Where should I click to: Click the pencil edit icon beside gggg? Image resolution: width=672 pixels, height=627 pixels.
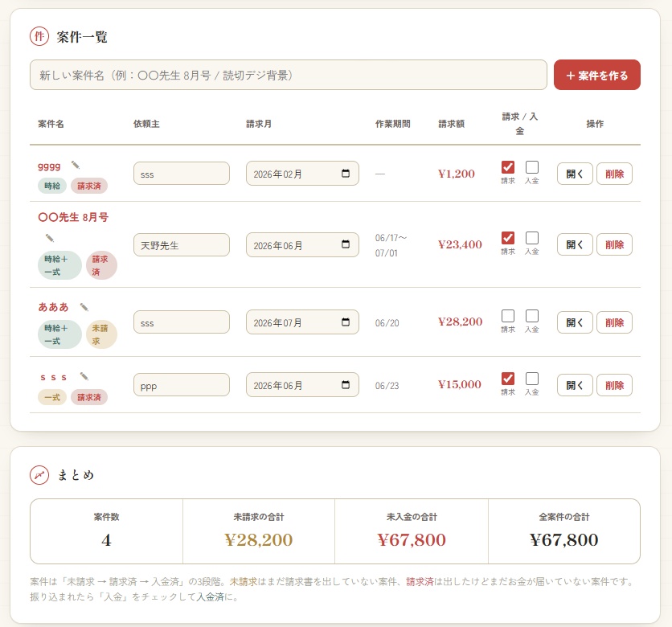(76, 165)
